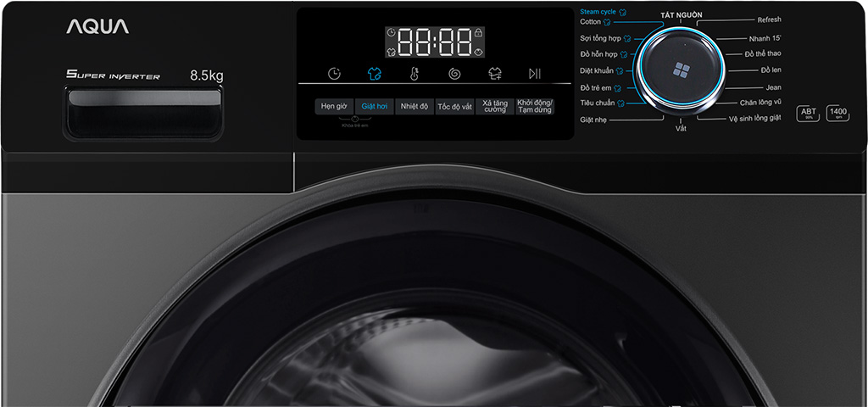Image resolution: width=868 pixels, height=407 pixels.
Task: Click the center of program dial
Action: pyautogui.click(x=681, y=70)
